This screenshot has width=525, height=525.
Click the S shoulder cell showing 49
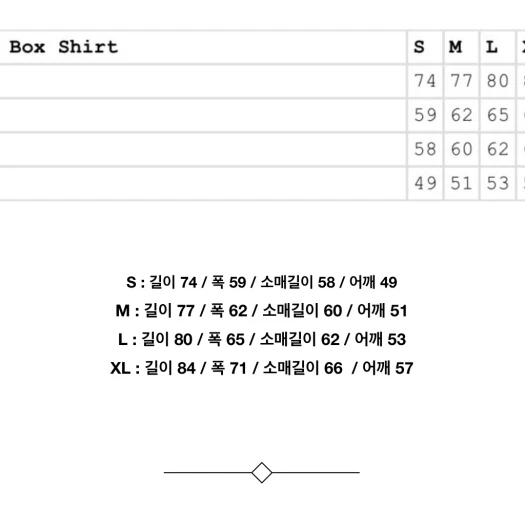pyautogui.click(x=425, y=183)
